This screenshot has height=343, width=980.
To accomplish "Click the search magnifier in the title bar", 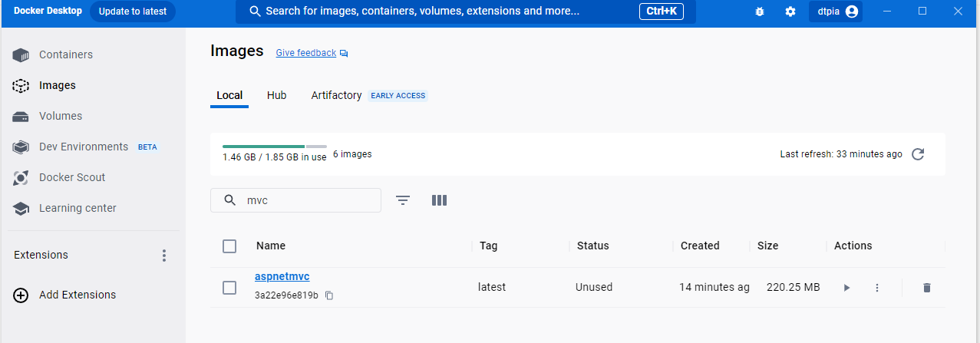I will pos(254,12).
